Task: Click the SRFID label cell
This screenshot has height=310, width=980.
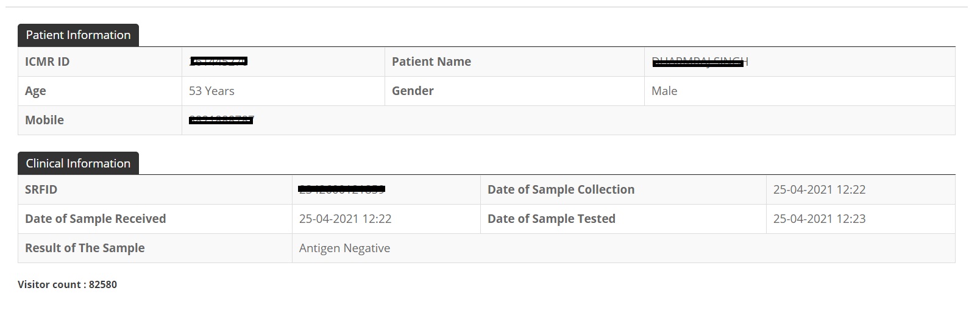Action: (41, 189)
